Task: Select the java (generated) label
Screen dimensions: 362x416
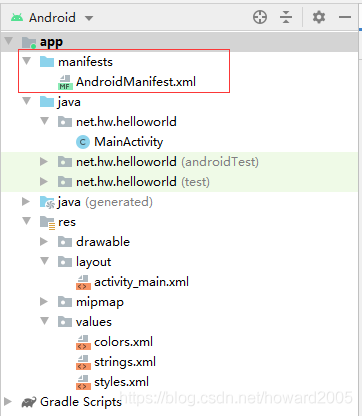Action: (x=105, y=202)
